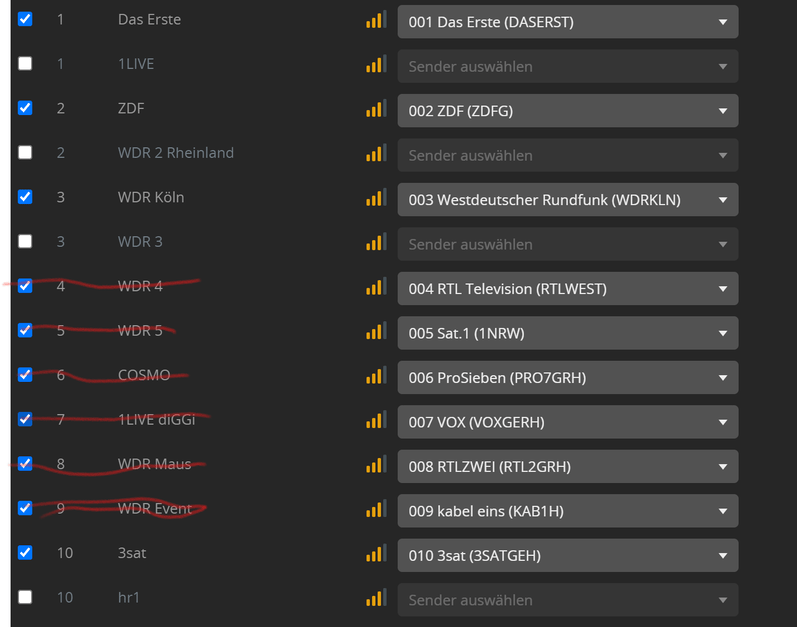Toggle the 1LIVE diGGi checkbox

click(25, 419)
